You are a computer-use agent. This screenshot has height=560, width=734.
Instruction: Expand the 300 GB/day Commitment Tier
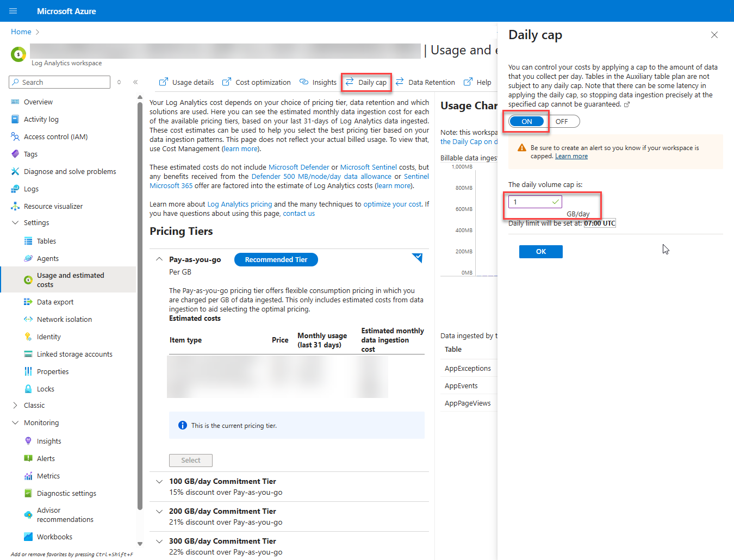(x=159, y=541)
